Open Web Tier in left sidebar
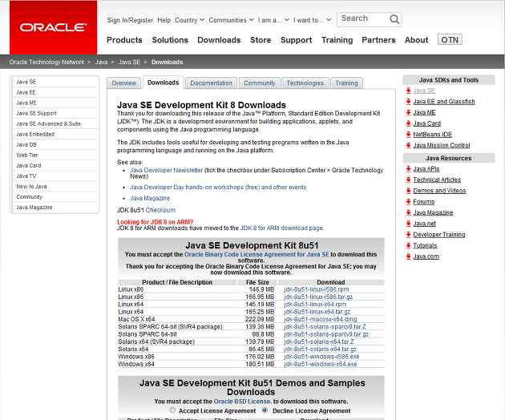Viewport: 505px width, 420px height. [x=55, y=155]
